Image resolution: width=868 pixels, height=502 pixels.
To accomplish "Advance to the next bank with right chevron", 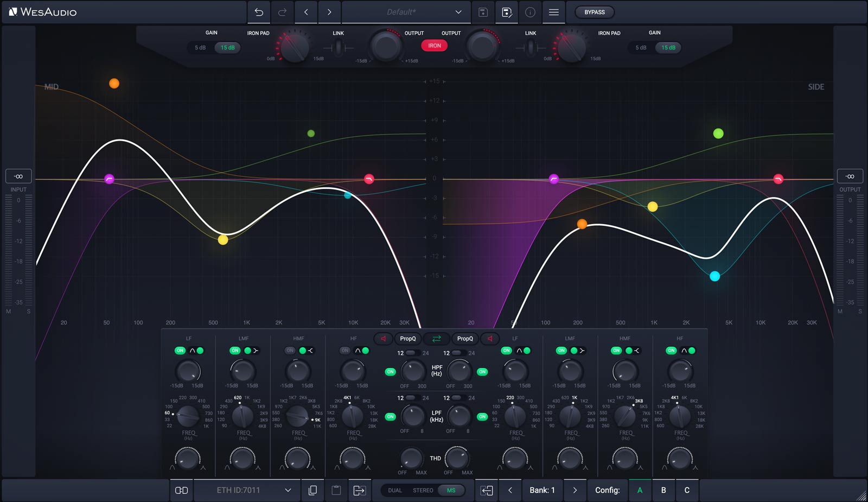I will pos(575,490).
